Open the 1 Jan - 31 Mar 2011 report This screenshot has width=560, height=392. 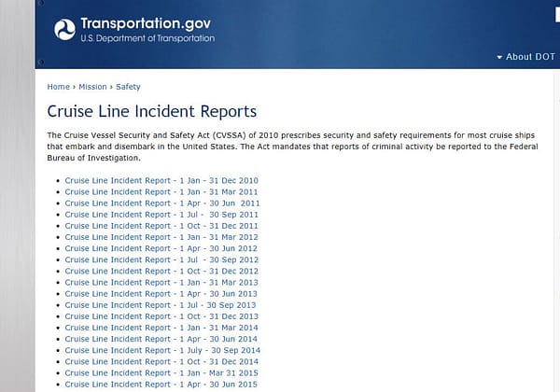click(161, 191)
